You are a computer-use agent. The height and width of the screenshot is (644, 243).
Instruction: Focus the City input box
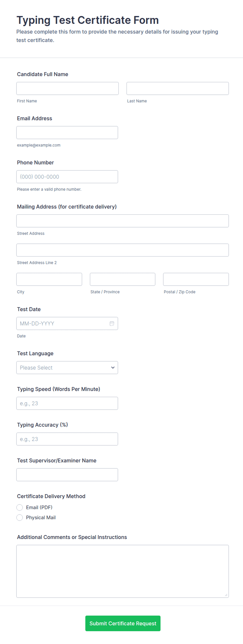(49, 279)
